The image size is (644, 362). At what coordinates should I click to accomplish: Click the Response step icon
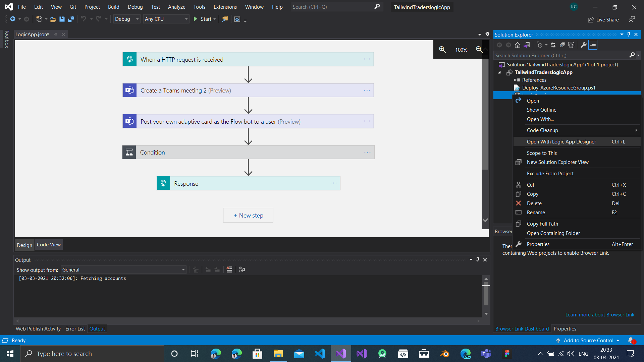163,183
